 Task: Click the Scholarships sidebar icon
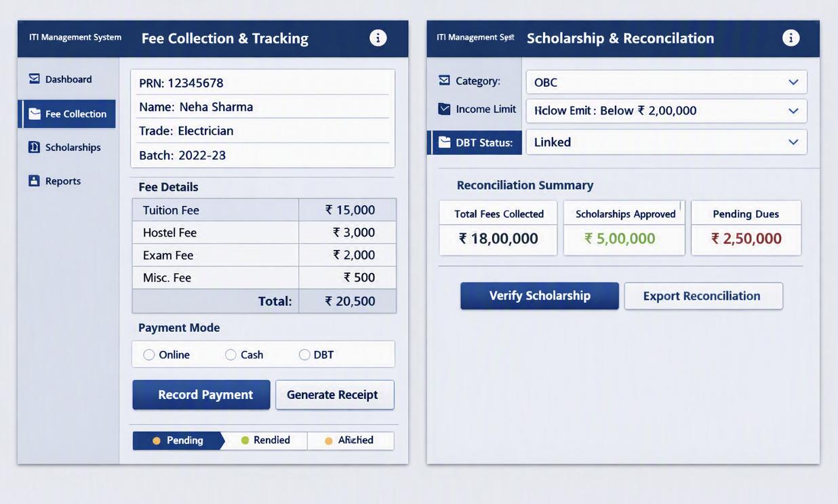[35, 147]
